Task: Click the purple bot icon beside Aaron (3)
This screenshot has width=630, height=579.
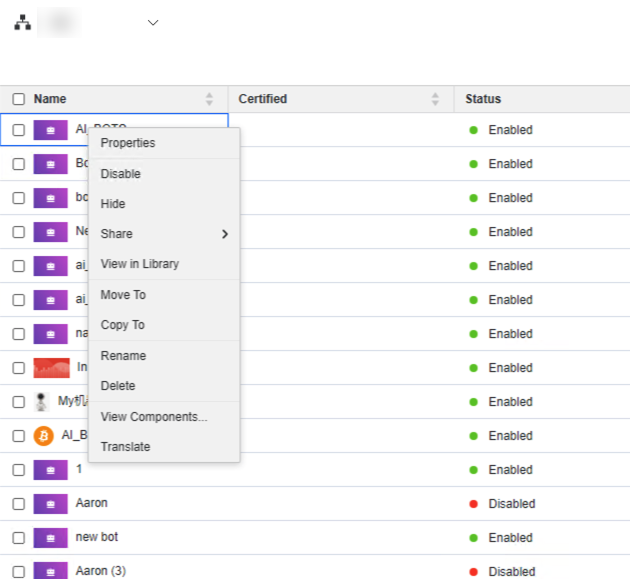Action: [51, 571]
